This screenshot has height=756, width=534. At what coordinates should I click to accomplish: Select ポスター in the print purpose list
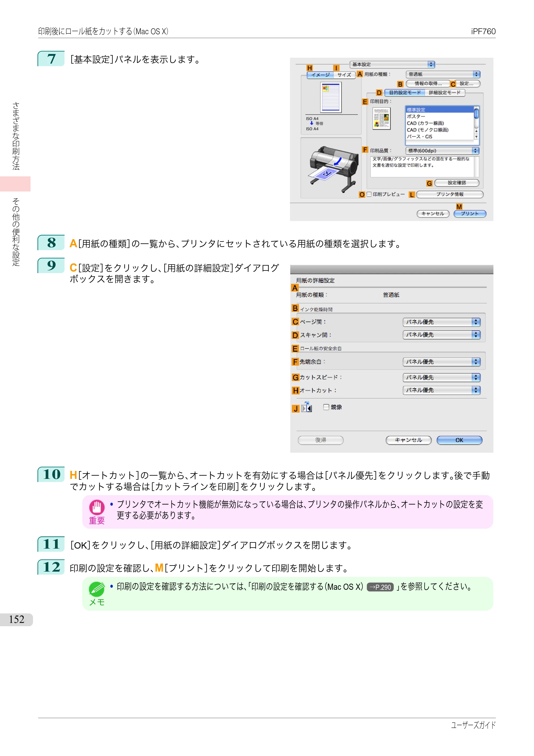tap(439, 117)
